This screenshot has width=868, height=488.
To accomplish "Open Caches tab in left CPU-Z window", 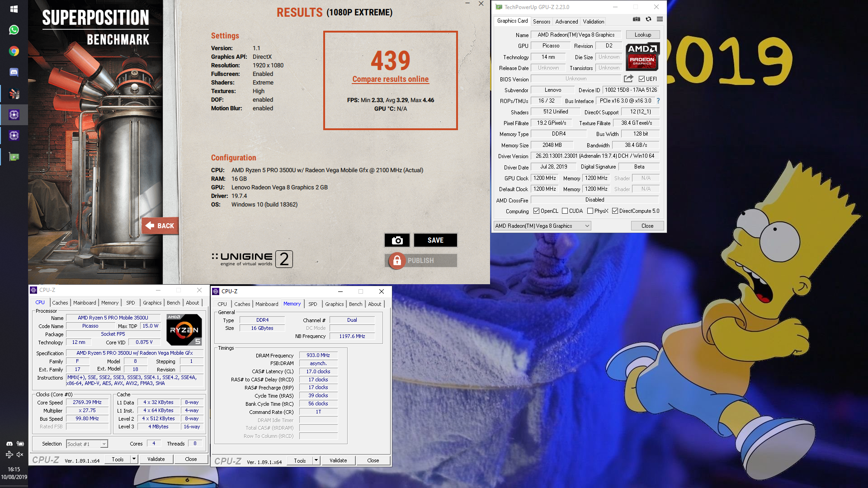I will tap(60, 303).
